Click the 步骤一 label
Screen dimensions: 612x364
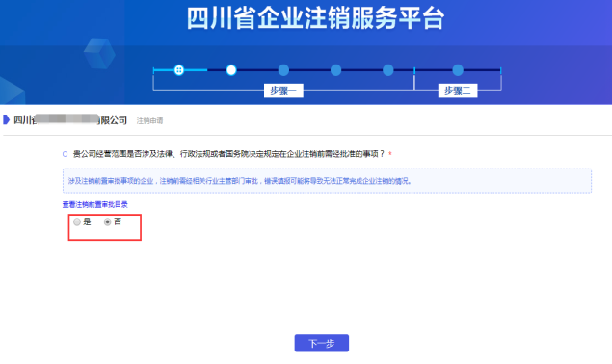tap(283, 91)
